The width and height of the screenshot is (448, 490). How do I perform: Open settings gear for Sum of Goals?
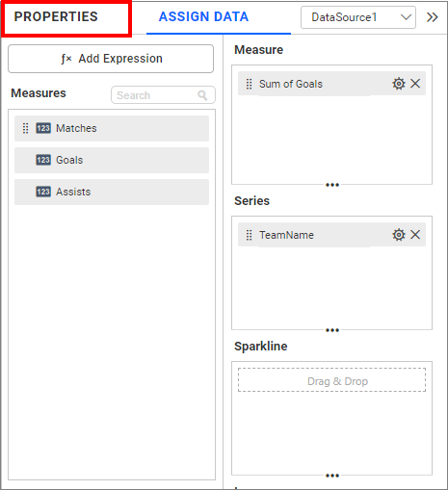click(399, 84)
